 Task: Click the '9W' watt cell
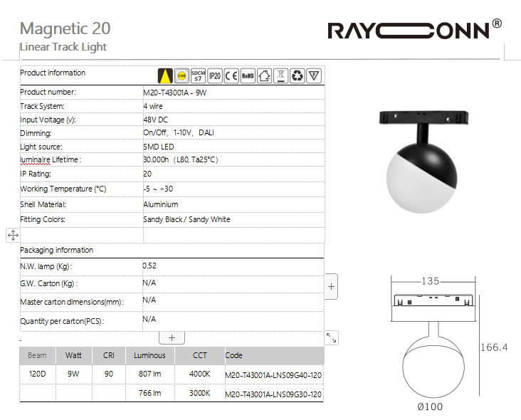coord(73,374)
